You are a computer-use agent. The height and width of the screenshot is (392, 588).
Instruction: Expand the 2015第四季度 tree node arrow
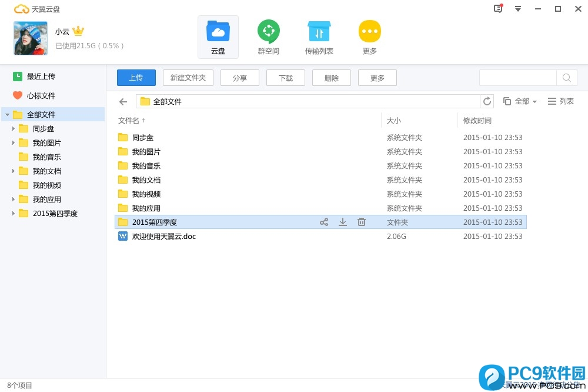[x=13, y=213]
